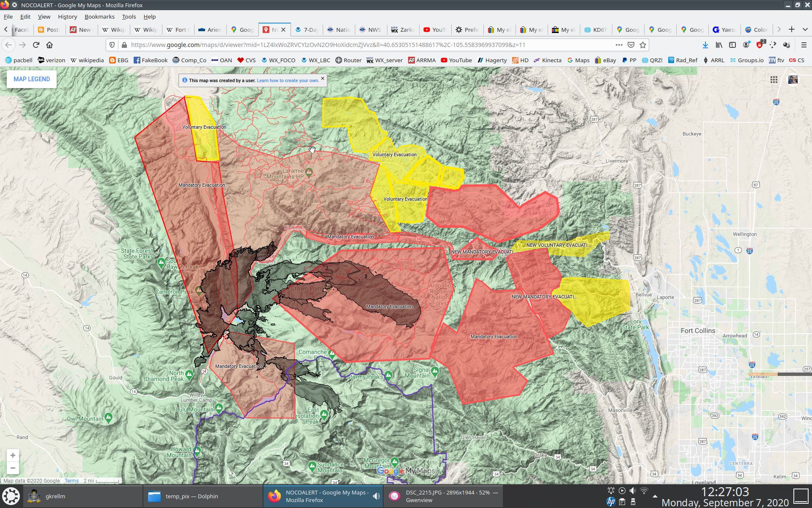Click the Google account avatar on the map
Viewport: 812px width, 508px height.
tap(793, 80)
